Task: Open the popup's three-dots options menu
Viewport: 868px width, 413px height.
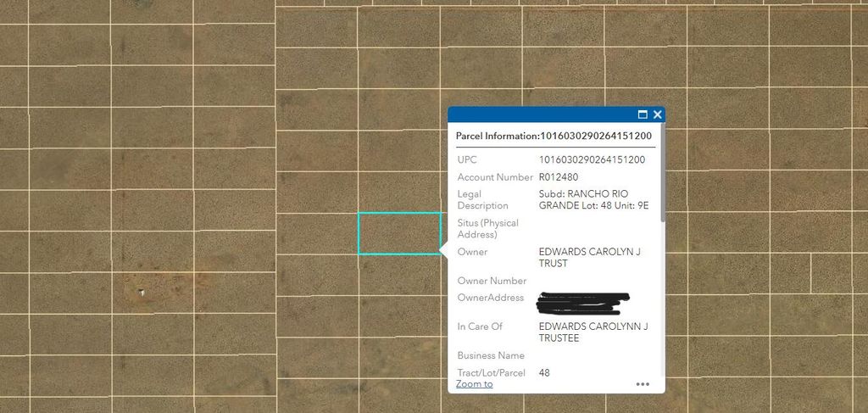Action: pos(643,384)
